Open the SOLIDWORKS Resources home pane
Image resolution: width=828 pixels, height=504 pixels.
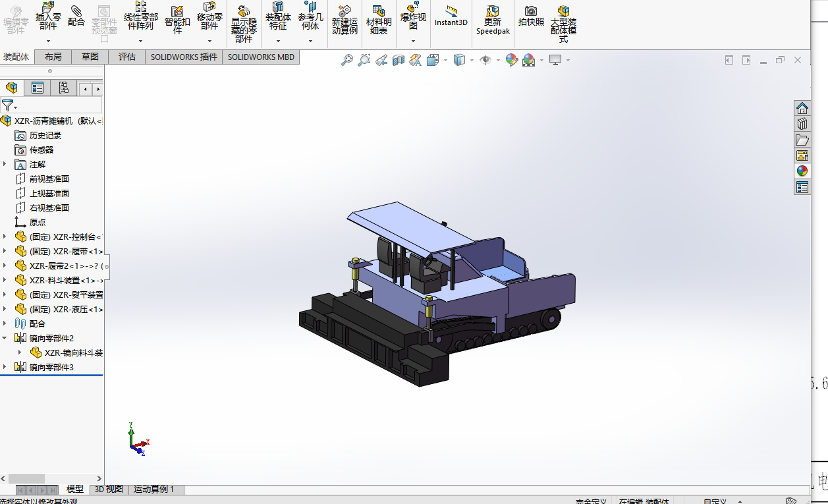[x=802, y=108]
